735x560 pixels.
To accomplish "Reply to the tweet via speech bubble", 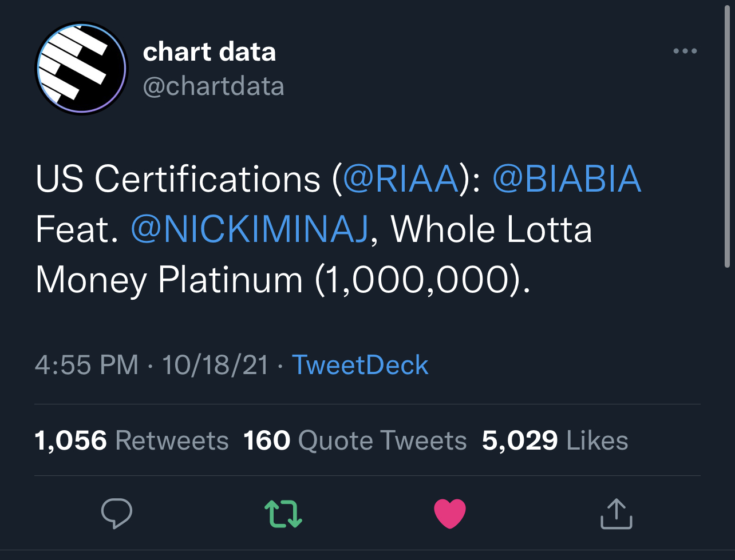I will (117, 513).
